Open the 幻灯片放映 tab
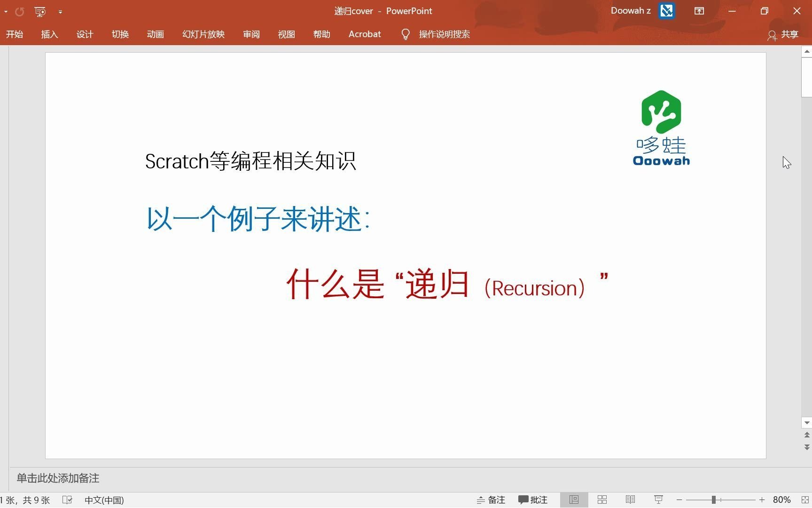The image size is (812, 508). tap(203, 34)
